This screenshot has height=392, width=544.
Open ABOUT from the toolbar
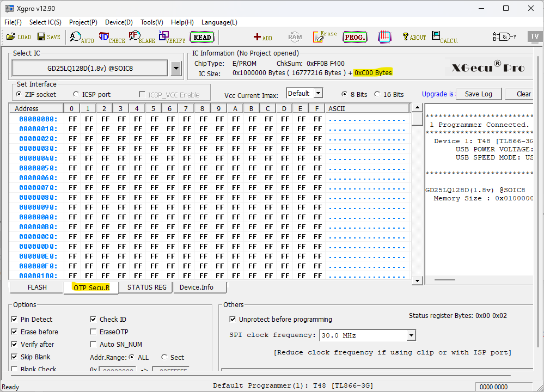click(x=414, y=37)
